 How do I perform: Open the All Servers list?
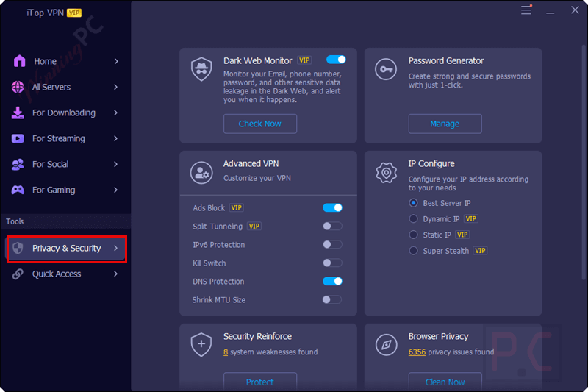[x=65, y=87]
